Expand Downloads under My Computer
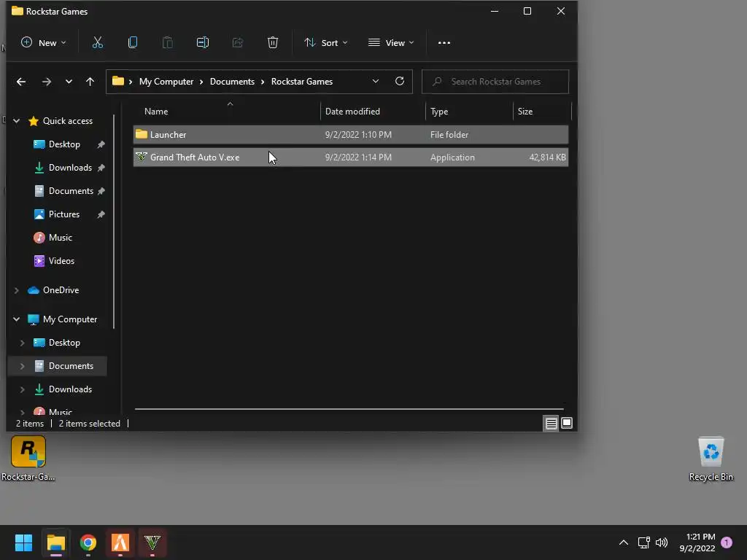747x560 pixels. point(22,389)
